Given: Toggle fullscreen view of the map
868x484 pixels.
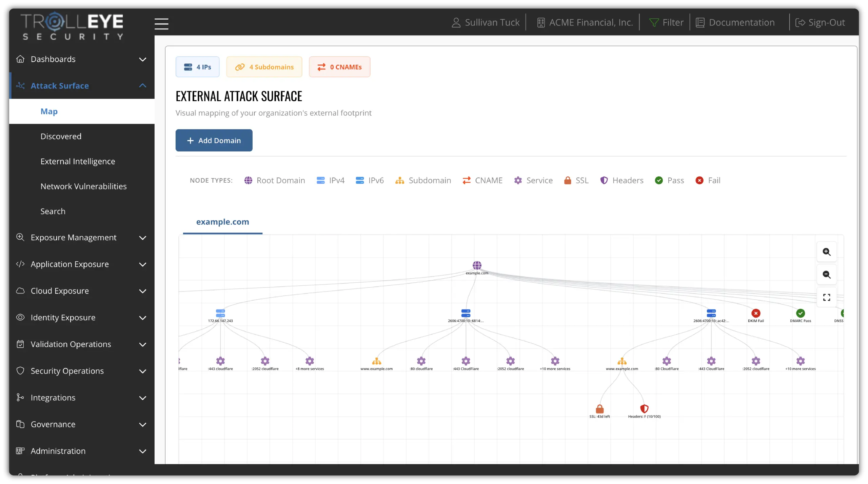Looking at the screenshot, I should 826,297.
